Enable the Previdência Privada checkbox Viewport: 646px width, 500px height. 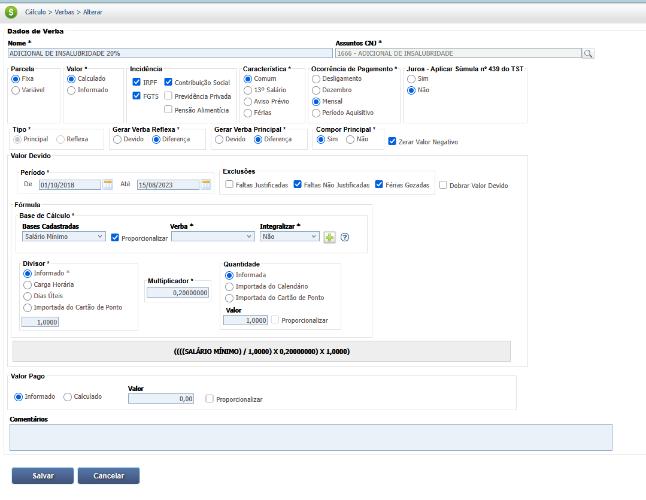click(169, 96)
